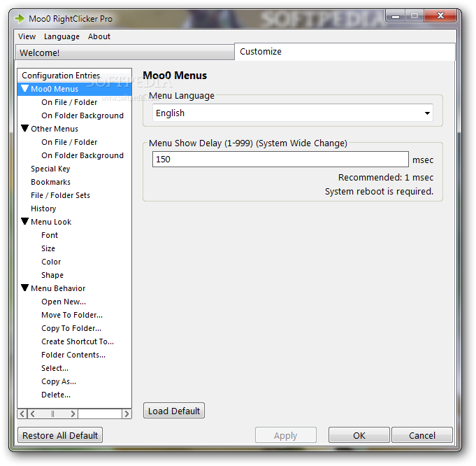Image resolution: width=476 pixels, height=466 pixels.
Task: Switch to the Customize tab
Action: [x=345, y=52]
